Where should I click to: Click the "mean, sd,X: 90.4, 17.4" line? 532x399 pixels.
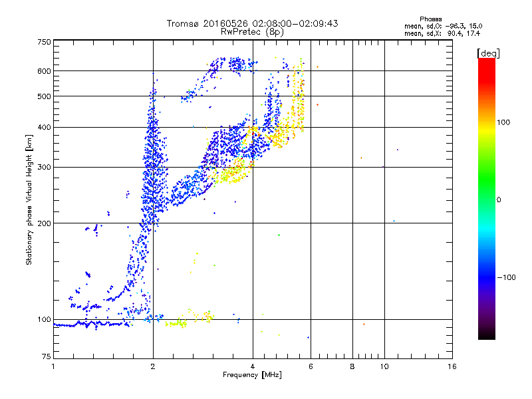(x=442, y=33)
